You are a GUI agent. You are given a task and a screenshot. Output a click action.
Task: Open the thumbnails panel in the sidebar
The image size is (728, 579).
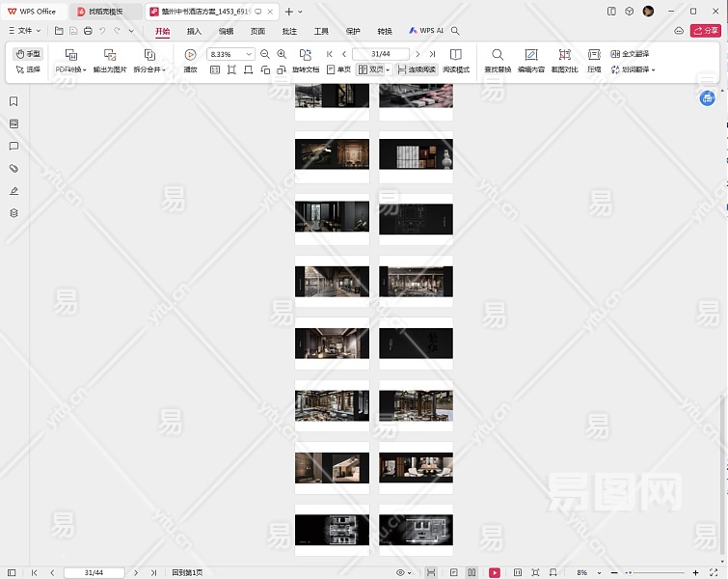click(x=13, y=124)
